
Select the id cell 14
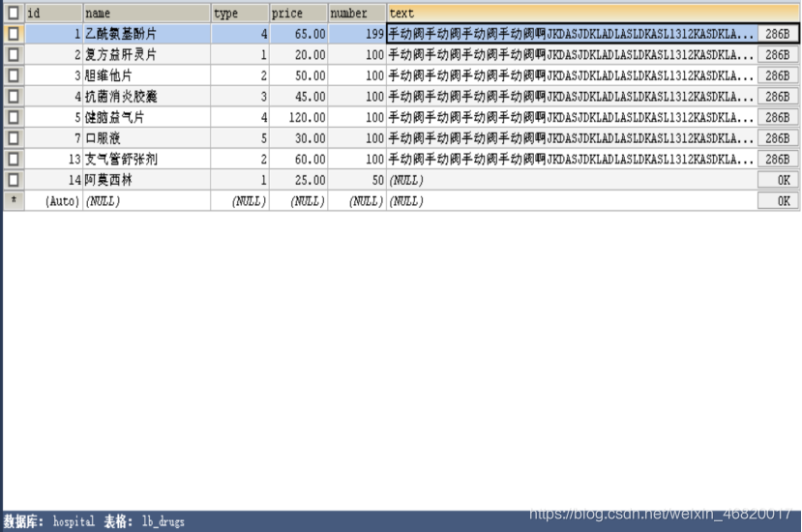[53, 180]
